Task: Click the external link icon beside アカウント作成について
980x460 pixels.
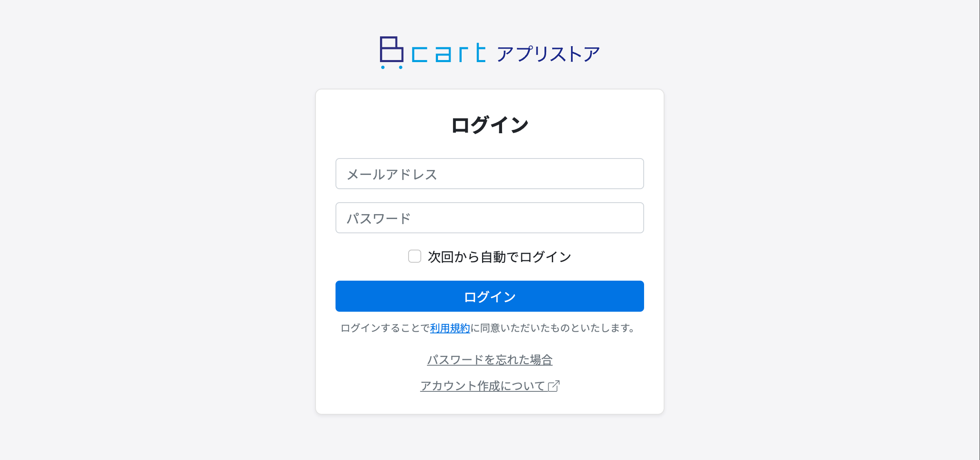Action: [x=554, y=385]
